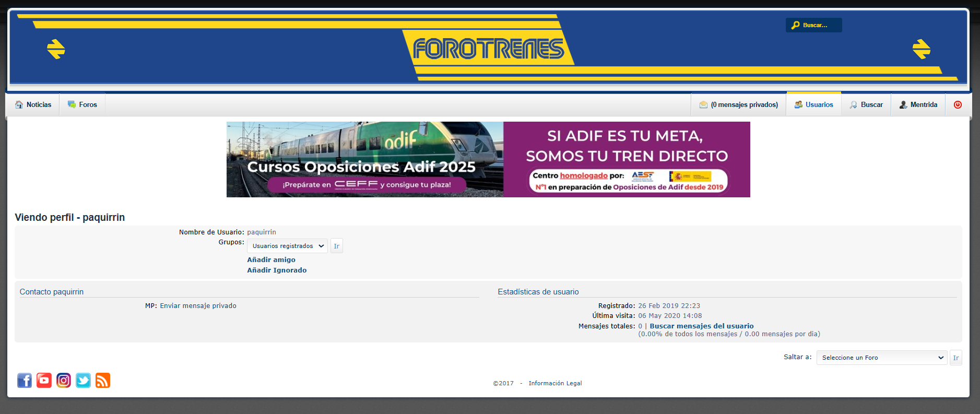Viewport: 980px width, 414px height.
Task: Click the house icon beside Noticias
Action: (19, 104)
